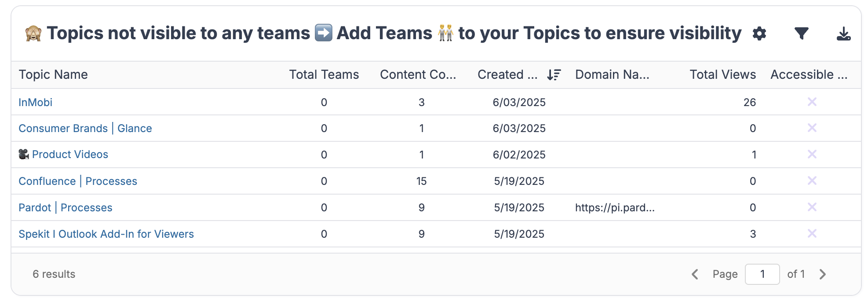Open the settings gear icon beside the title

pos(759,33)
